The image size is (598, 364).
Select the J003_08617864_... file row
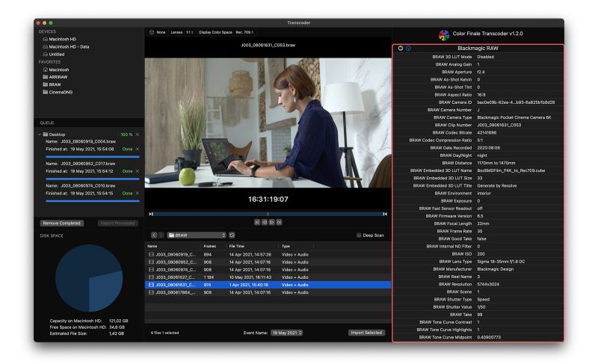[268, 292]
